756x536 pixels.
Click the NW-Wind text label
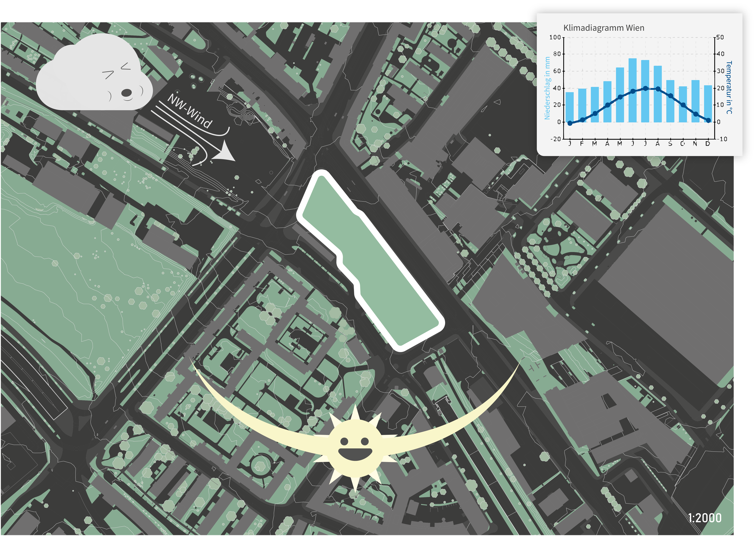click(189, 111)
